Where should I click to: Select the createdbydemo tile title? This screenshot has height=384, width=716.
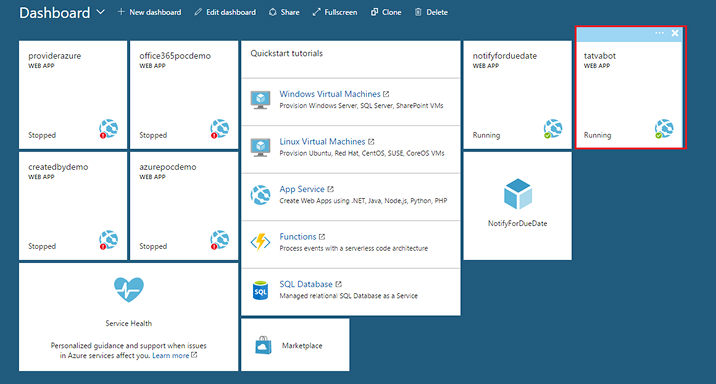58,167
